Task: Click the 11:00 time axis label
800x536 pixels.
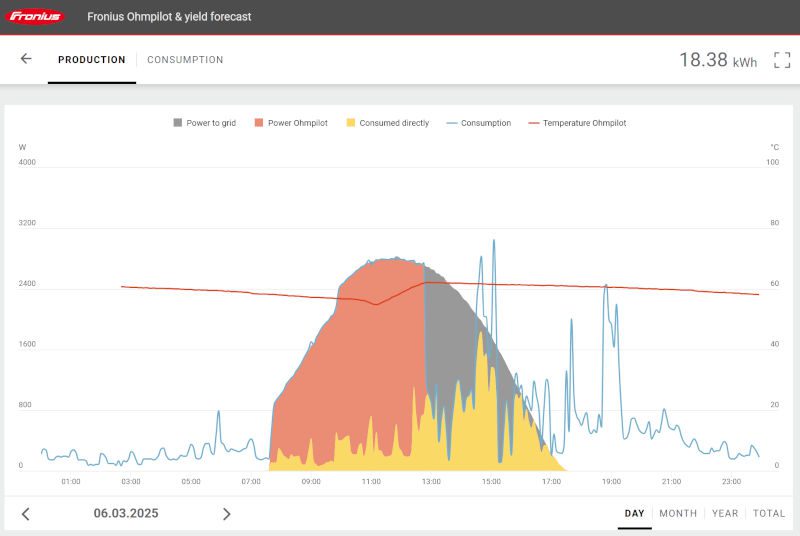Action: click(371, 481)
